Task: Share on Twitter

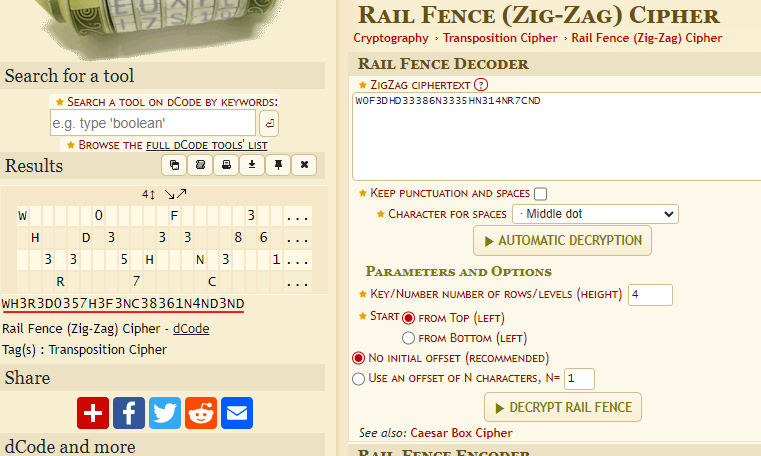Action: [165, 413]
